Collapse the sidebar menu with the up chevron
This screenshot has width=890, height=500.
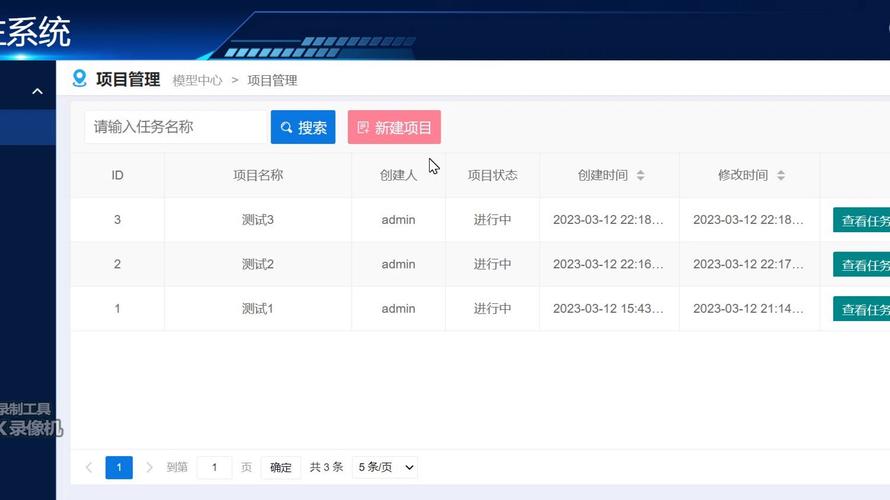click(x=37, y=91)
